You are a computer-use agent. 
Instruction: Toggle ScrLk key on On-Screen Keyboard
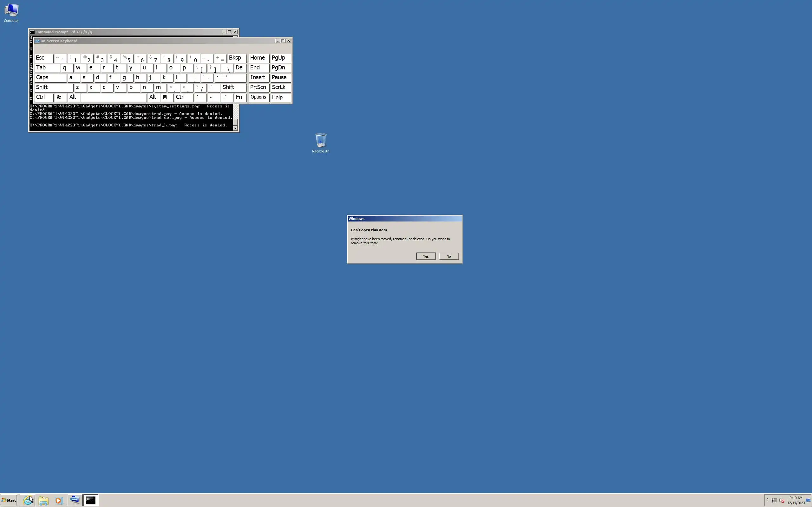[280, 87]
